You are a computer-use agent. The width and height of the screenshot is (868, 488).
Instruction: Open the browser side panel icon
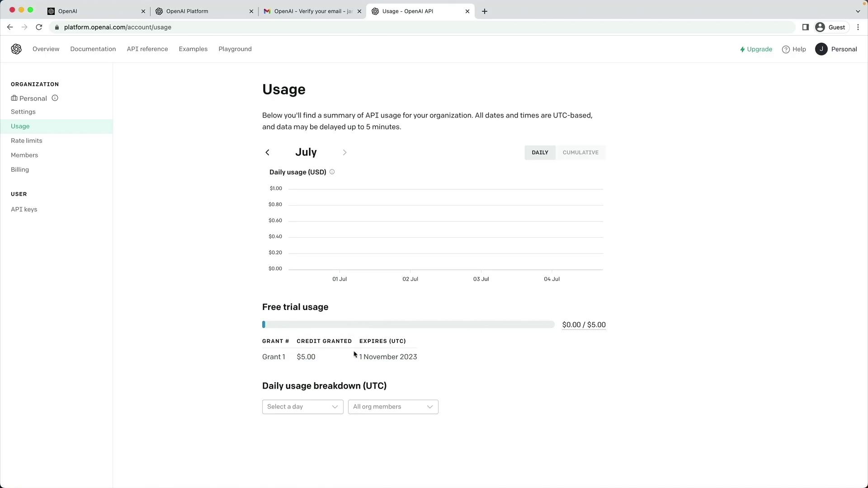point(805,27)
